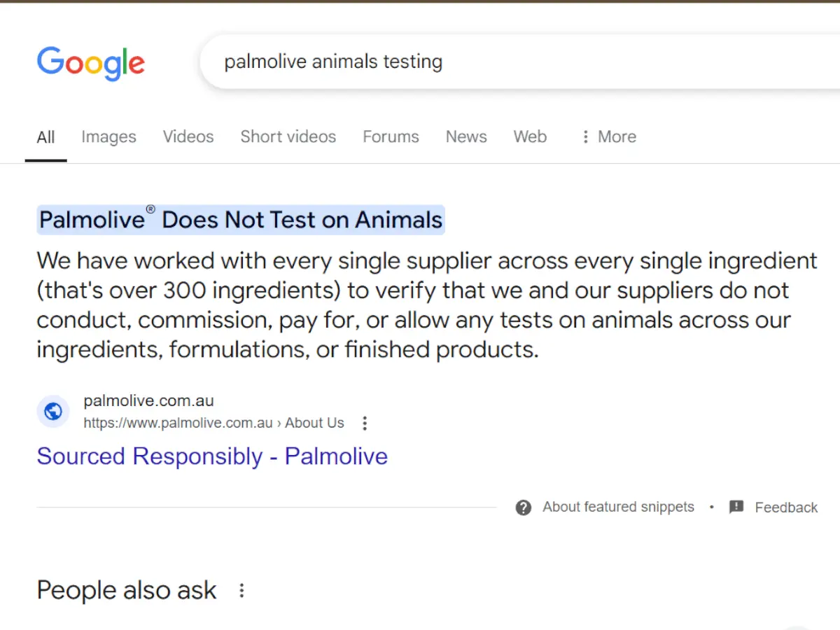
Task: Click the question mark featured snippets icon
Action: point(524,507)
